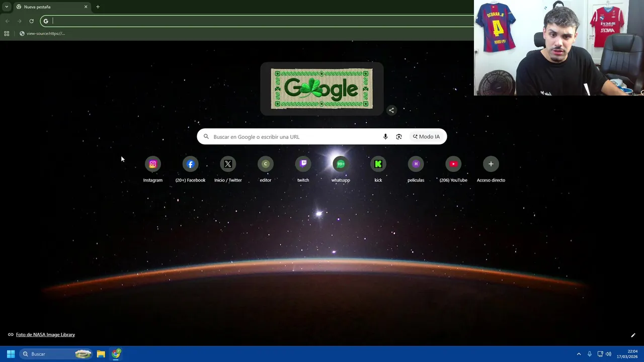This screenshot has width=644, height=362.
Task: Go back to previous page
Action: tap(7, 21)
